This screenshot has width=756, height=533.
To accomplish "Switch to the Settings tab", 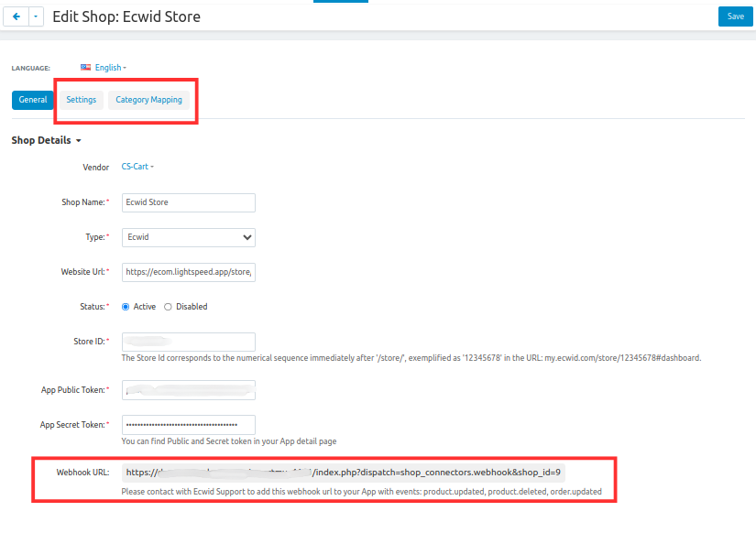I will click(81, 100).
